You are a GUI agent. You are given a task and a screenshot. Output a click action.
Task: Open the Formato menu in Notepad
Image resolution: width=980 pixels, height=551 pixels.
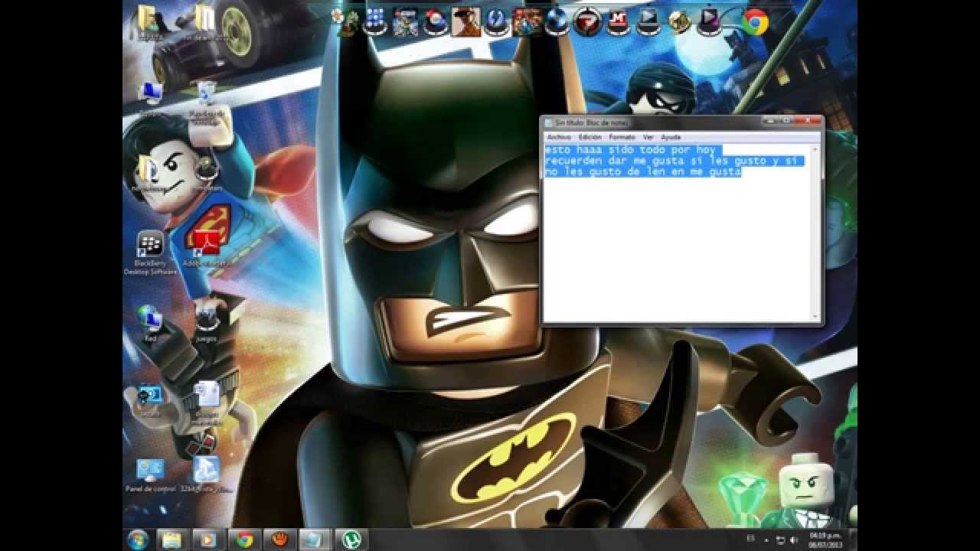pyautogui.click(x=622, y=137)
